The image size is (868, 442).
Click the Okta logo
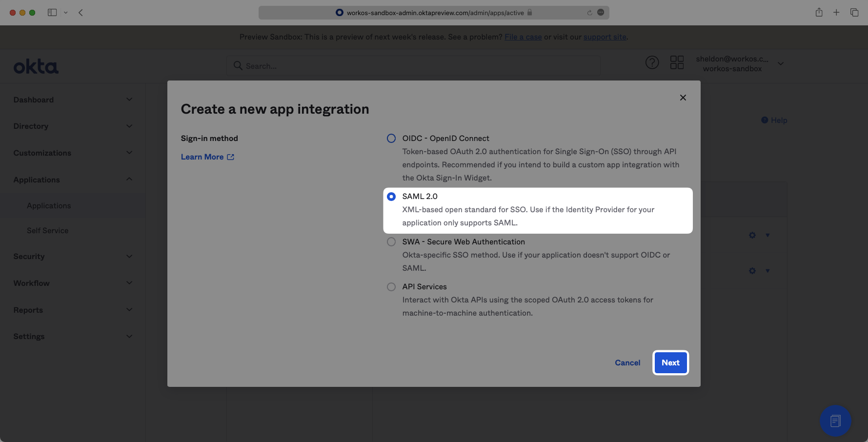36,66
